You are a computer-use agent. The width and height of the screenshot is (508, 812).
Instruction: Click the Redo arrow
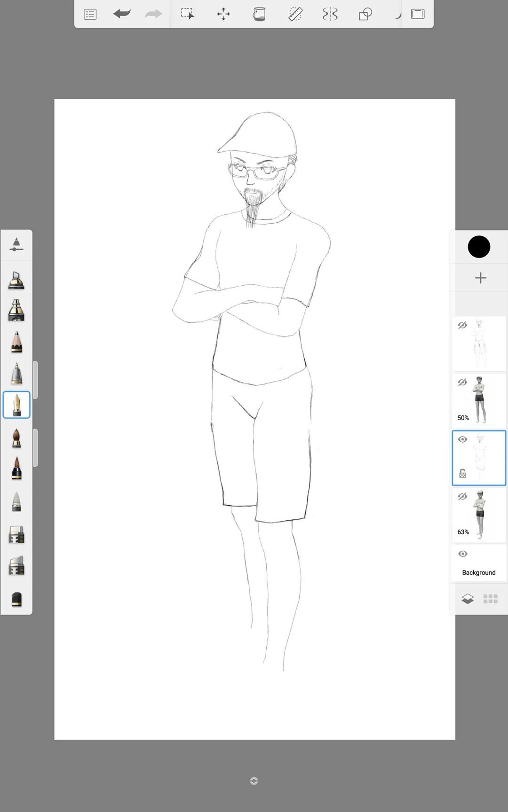pos(153,14)
